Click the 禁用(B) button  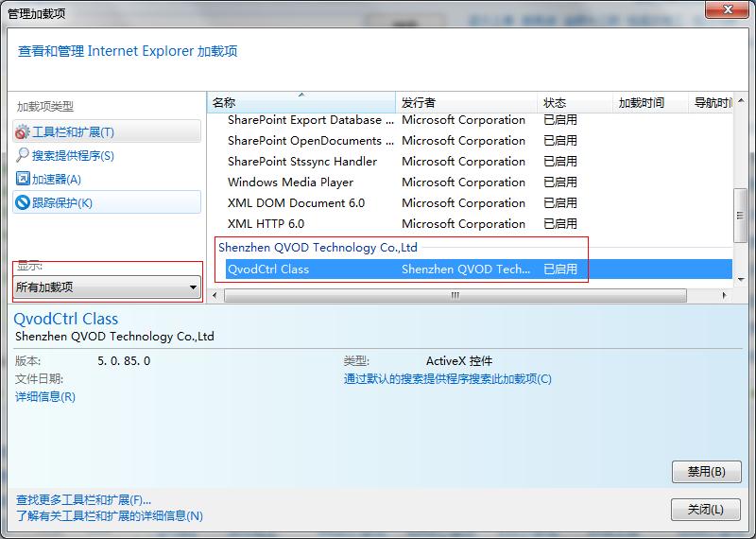pos(706,472)
